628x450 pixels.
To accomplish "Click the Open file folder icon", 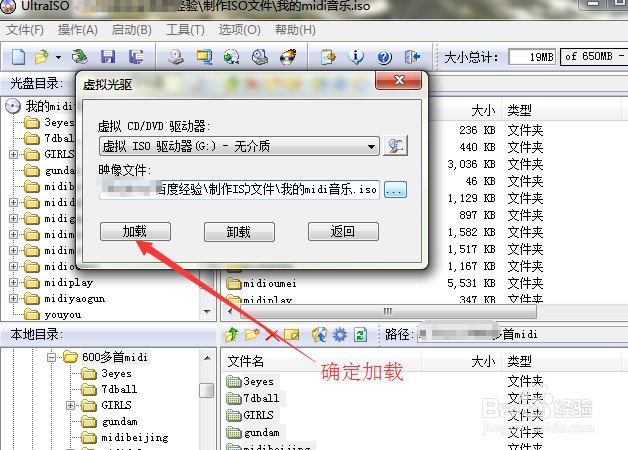I will [41, 57].
